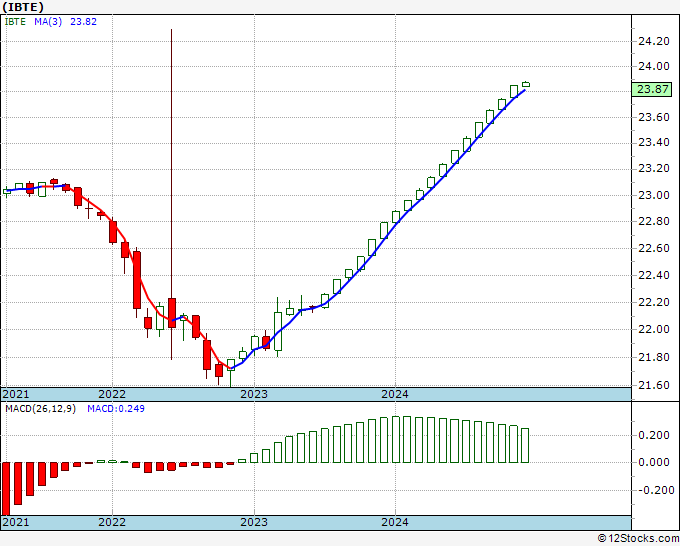680x546 pixels.
Task: Click the 23.00 price axis label
Action: (x=654, y=195)
